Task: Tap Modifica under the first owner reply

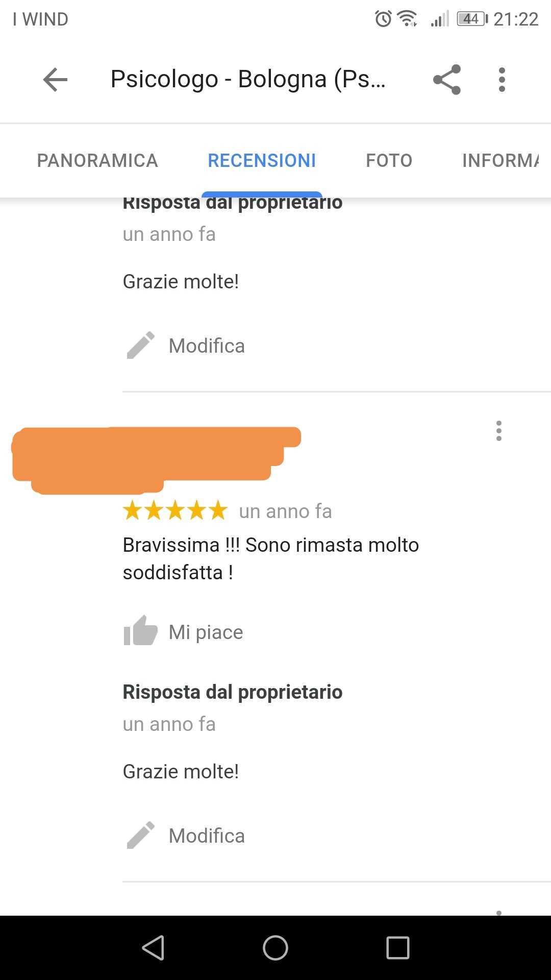Action: [x=207, y=346]
